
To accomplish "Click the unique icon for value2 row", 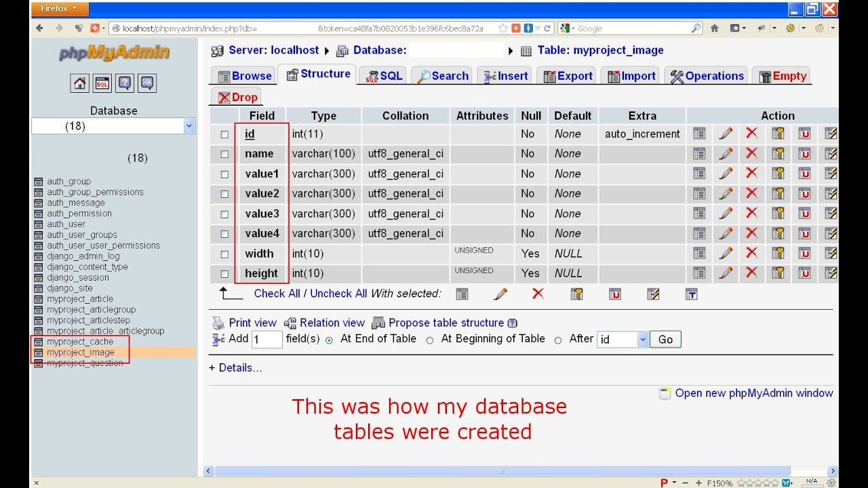I will pos(804,193).
